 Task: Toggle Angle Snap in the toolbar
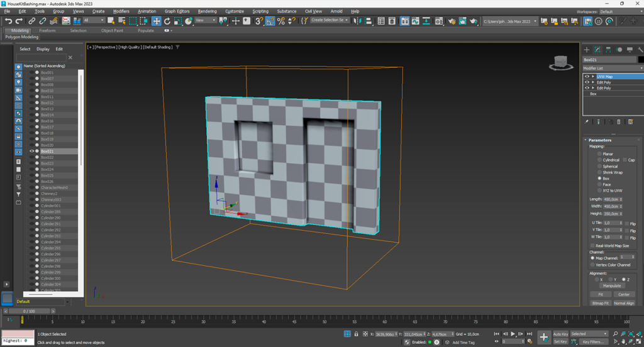coord(270,21)
